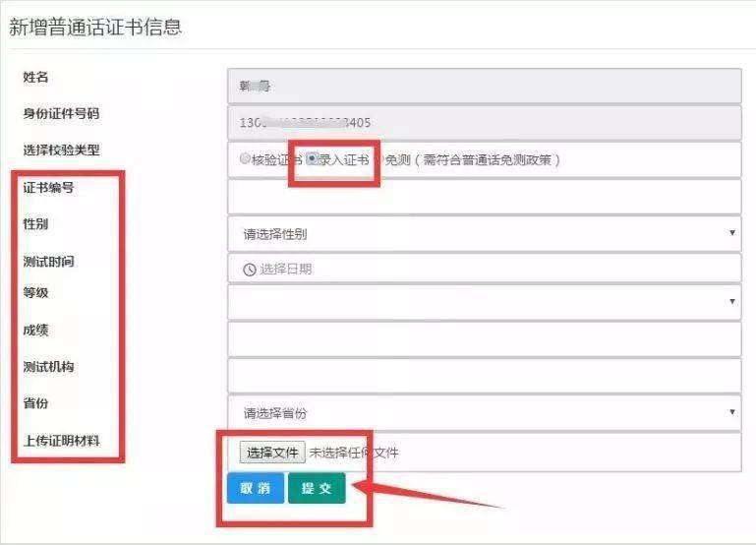Click into the 成绩 score input field
This screenshot has width=756, height=545.
tap(484, 339)
